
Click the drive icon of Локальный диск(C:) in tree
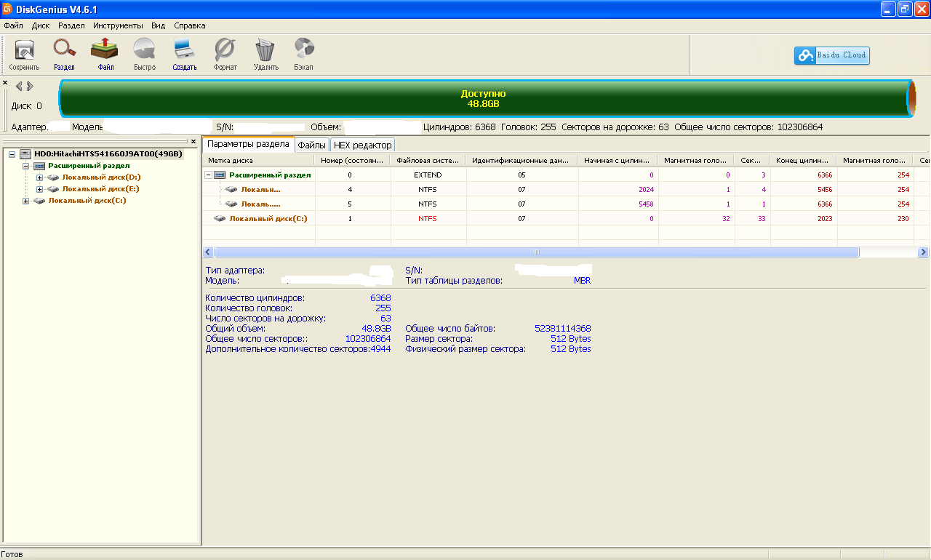point(39,201)
